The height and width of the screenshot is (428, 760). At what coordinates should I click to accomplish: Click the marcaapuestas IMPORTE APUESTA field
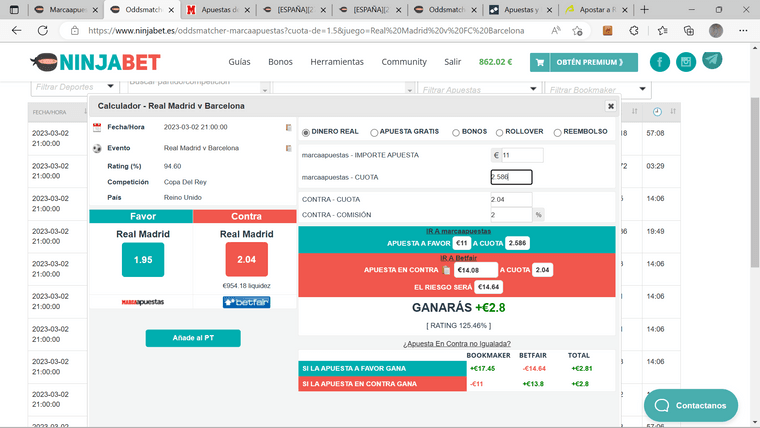pos(522,155)
